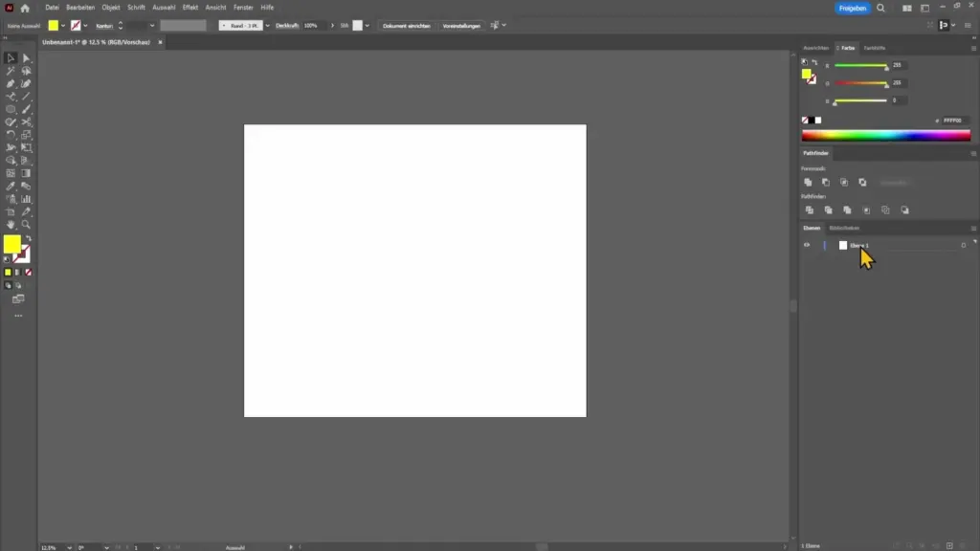Click the first Pathfinder divide icon
980x551 pixels.
[x=810, y=209]
